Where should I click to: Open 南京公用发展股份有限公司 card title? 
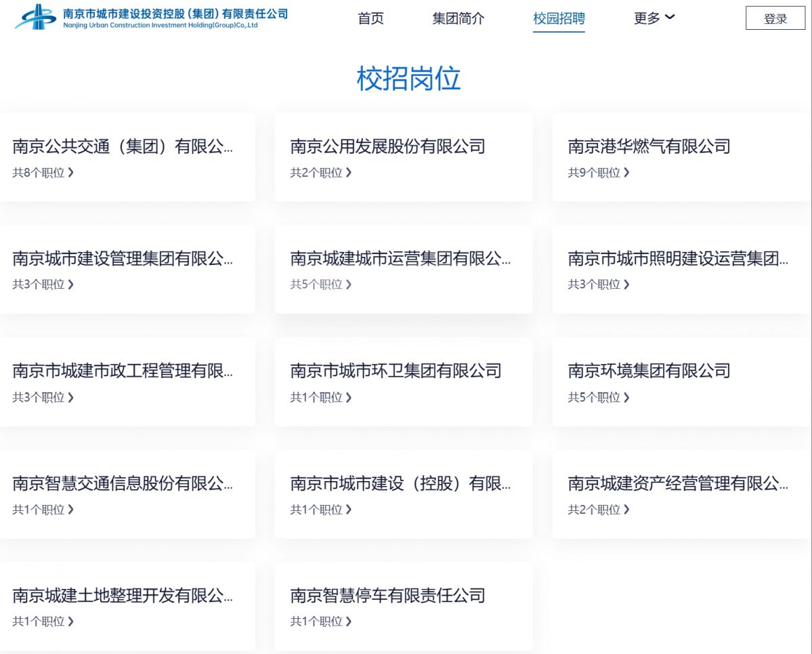point(387,146)
